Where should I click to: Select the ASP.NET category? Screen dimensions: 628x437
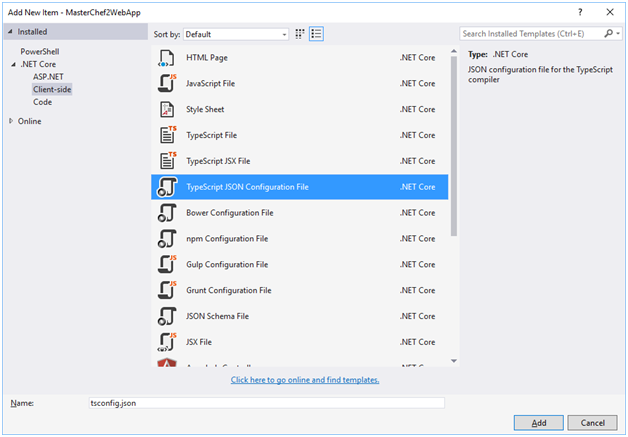48,77
